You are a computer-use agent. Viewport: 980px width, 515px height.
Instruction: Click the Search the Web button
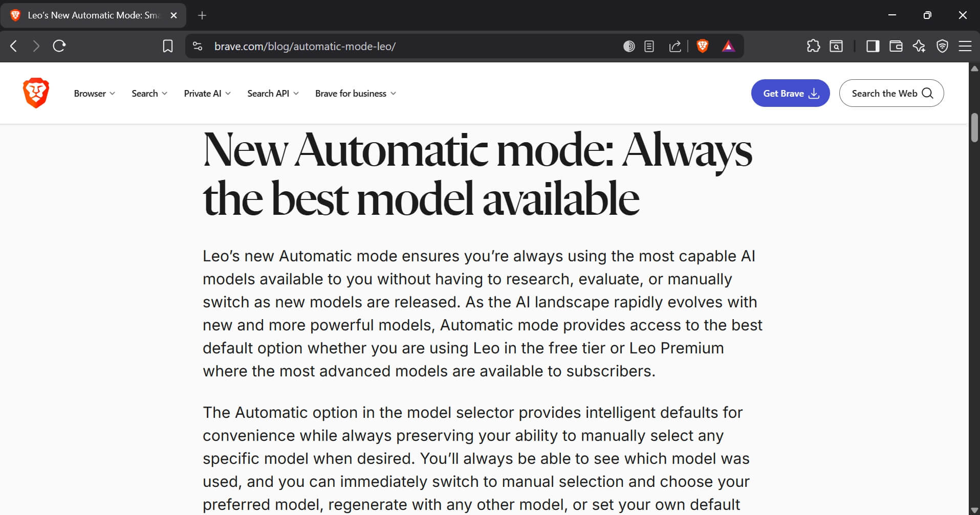click(891, 93)
